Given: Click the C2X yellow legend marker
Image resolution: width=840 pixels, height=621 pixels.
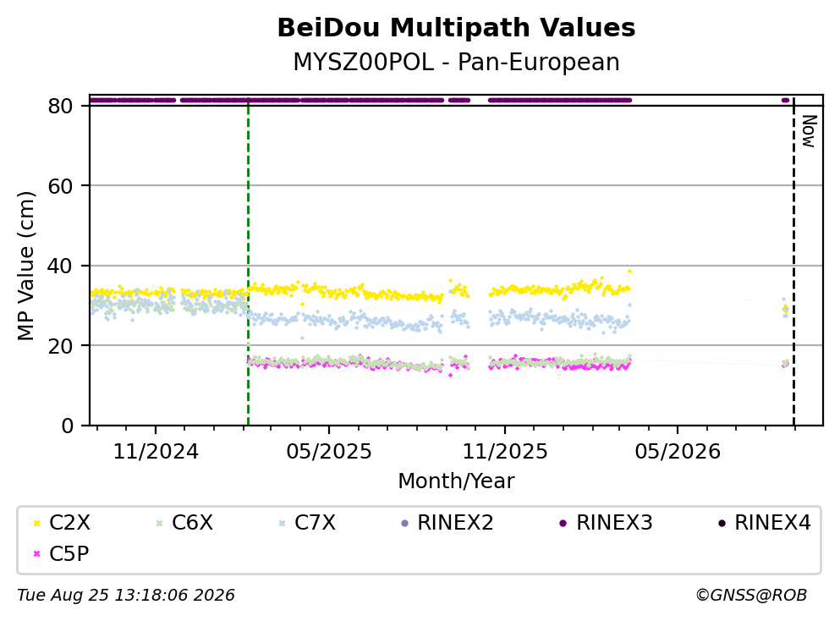Looking at the screenshot, I should pyautogui.click(x=37, y=523).
